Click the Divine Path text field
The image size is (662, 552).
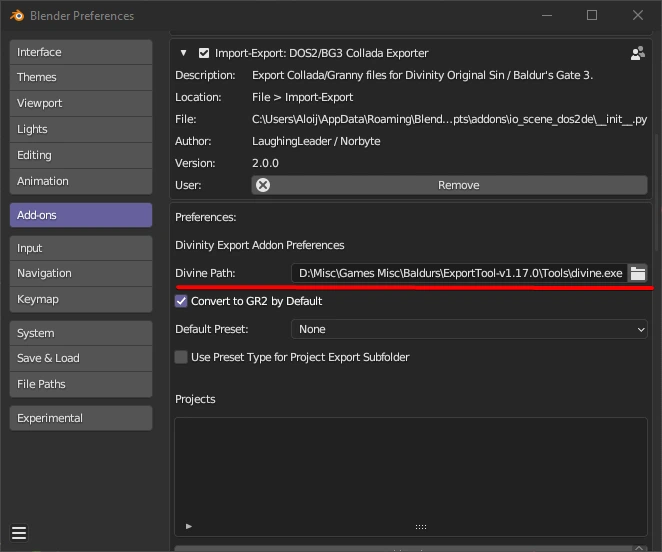(x=459, y=273)
